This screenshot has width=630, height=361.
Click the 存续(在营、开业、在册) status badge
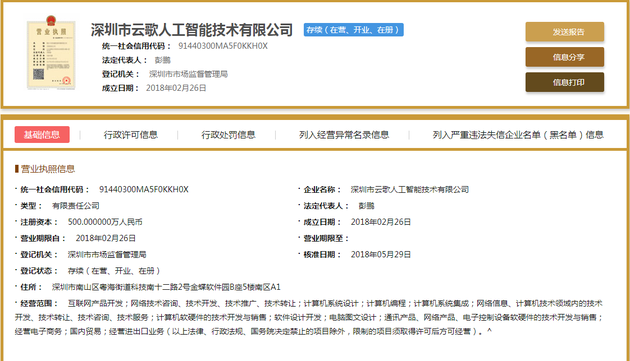tap(354, 30)
